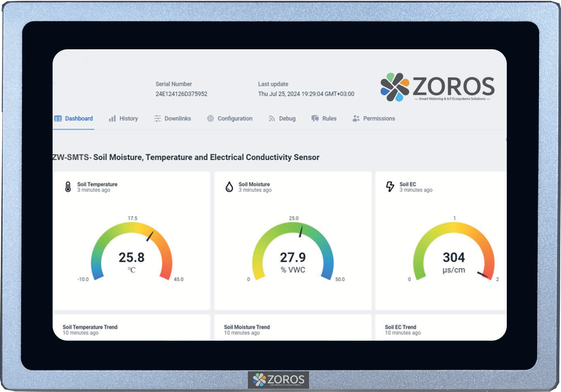
Task: Click the Configuration gear icon
Action: [210, 118]
